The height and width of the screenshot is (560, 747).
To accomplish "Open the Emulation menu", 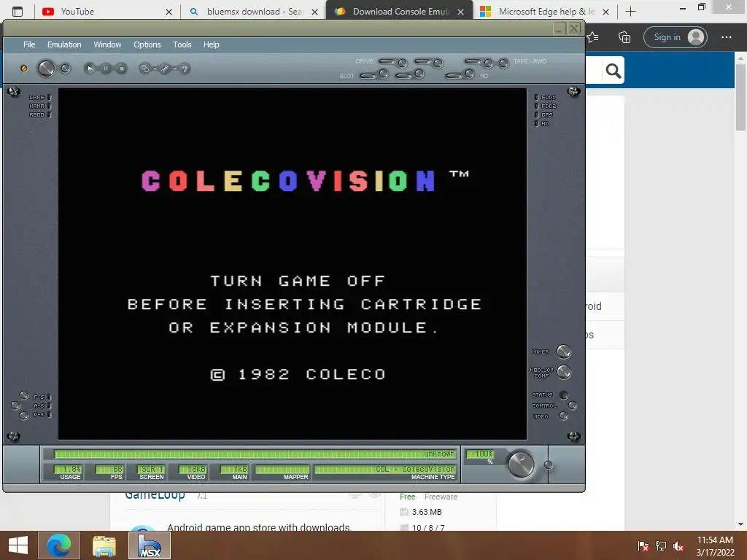I will [x=64, y=44].
